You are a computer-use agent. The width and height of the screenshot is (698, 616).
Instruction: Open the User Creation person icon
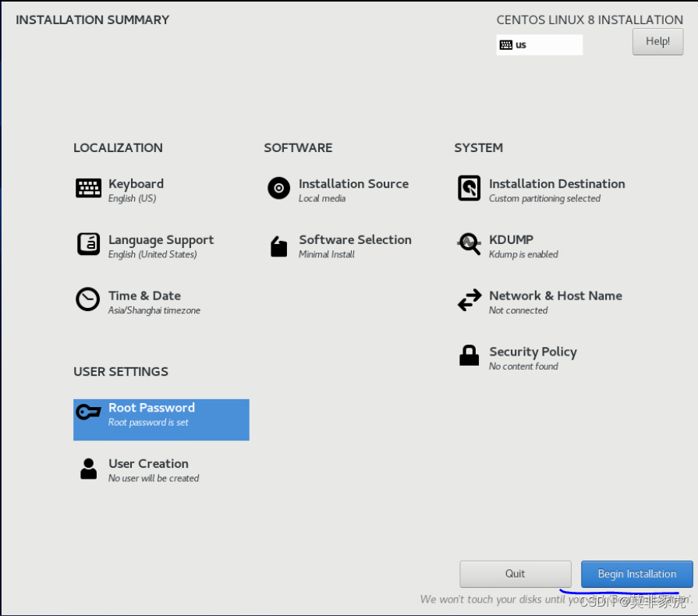[x=88, y=469]
